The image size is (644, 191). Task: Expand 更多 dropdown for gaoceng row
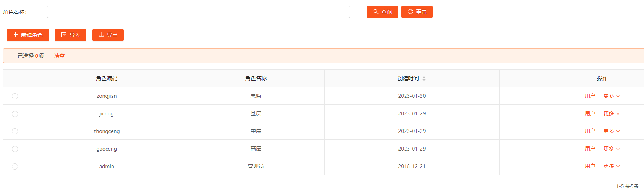point(611,149)
